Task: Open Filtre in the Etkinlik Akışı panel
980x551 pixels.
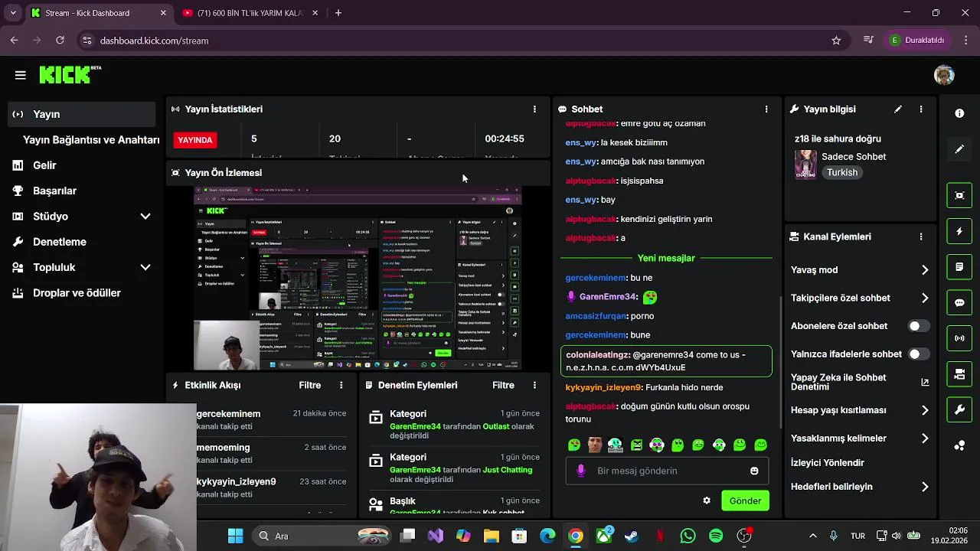Action: [x=309, y=386]
